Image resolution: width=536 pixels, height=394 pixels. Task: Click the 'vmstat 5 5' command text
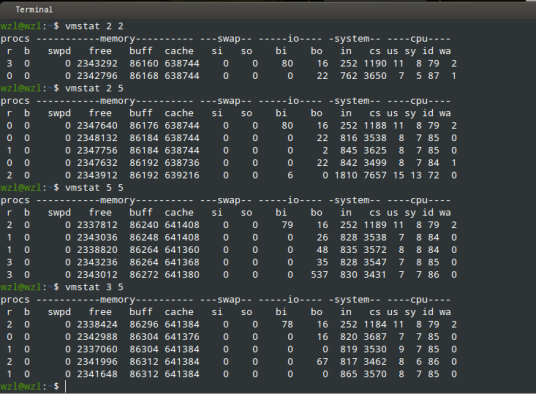coord(94,188)
